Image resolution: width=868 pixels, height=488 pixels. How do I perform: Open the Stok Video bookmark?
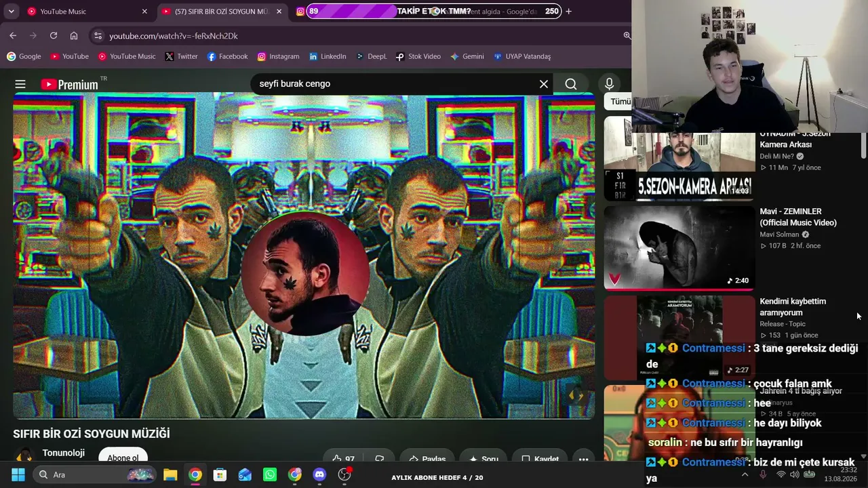[x=418, y=56]
